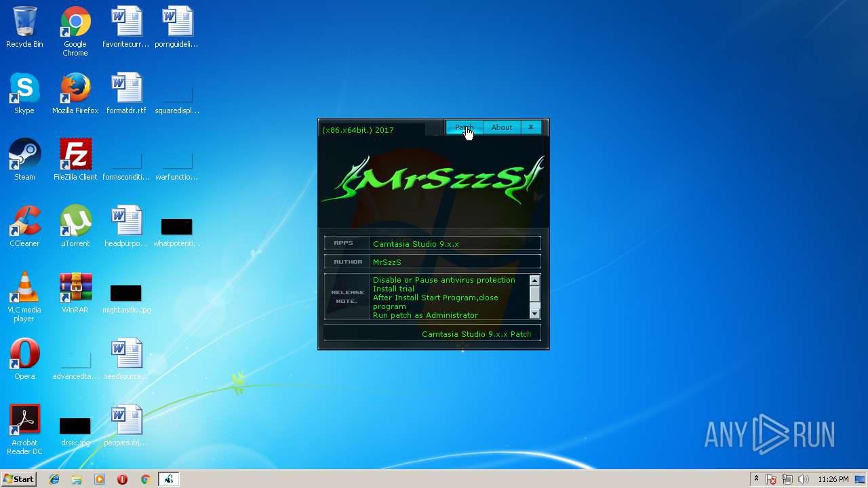Viewport: 868px width, 488px height.
Task: Select the µTorrent desktop shortcut
Action: (75, 226)
